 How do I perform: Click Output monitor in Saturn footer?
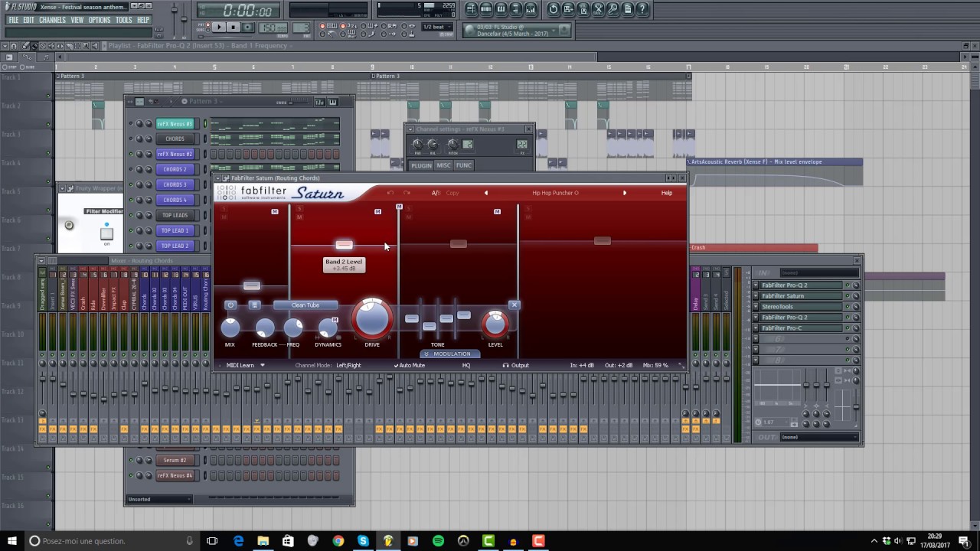tap(516, 365)
